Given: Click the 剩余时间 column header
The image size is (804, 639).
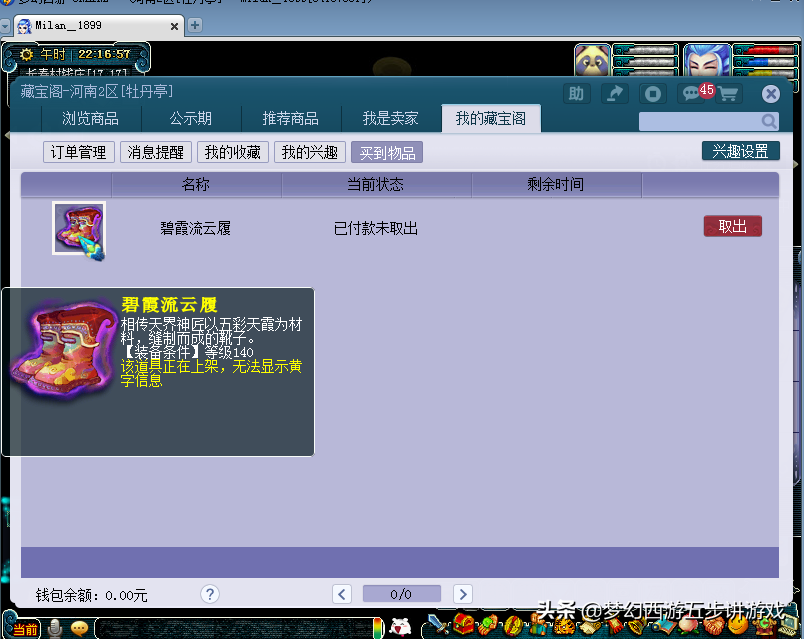Looking at the screenshot, I should (556, 185).
